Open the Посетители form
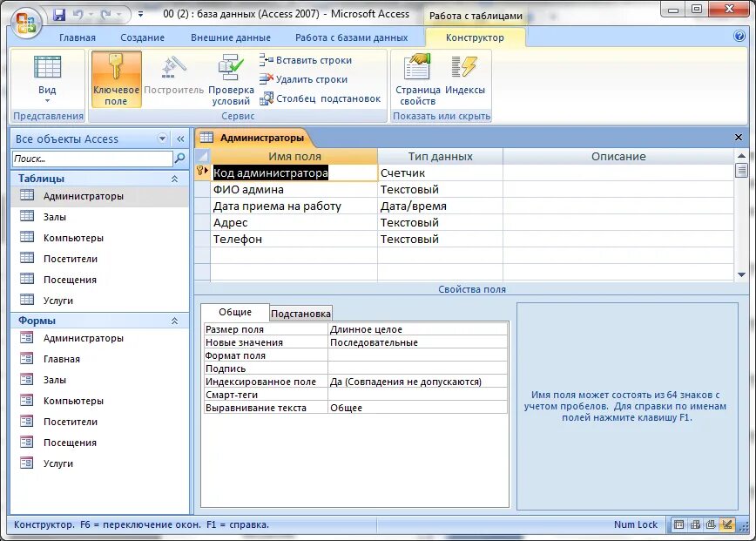This screenshot has width=756, height=541. pyautogui.click(x=99, y=422)
